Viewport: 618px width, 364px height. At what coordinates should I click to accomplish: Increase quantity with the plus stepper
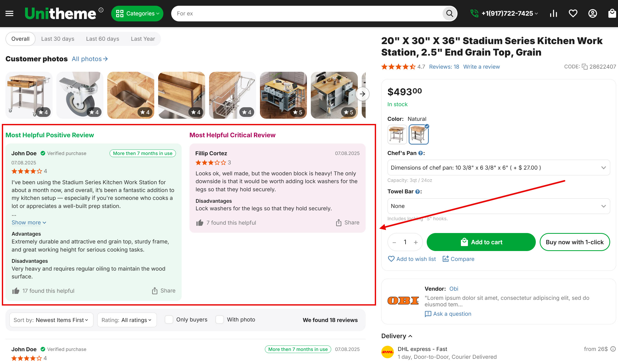click(x=416, y=242)
